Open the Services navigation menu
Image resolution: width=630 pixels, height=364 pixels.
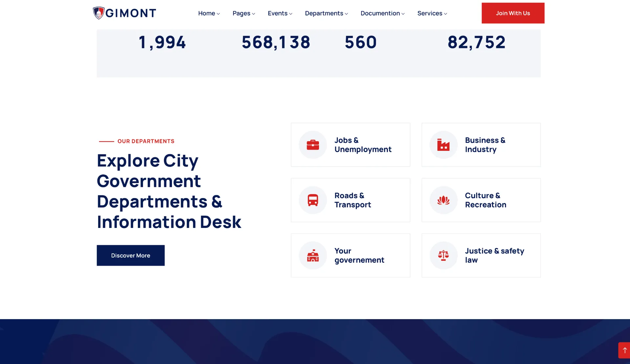click(432, 13)
